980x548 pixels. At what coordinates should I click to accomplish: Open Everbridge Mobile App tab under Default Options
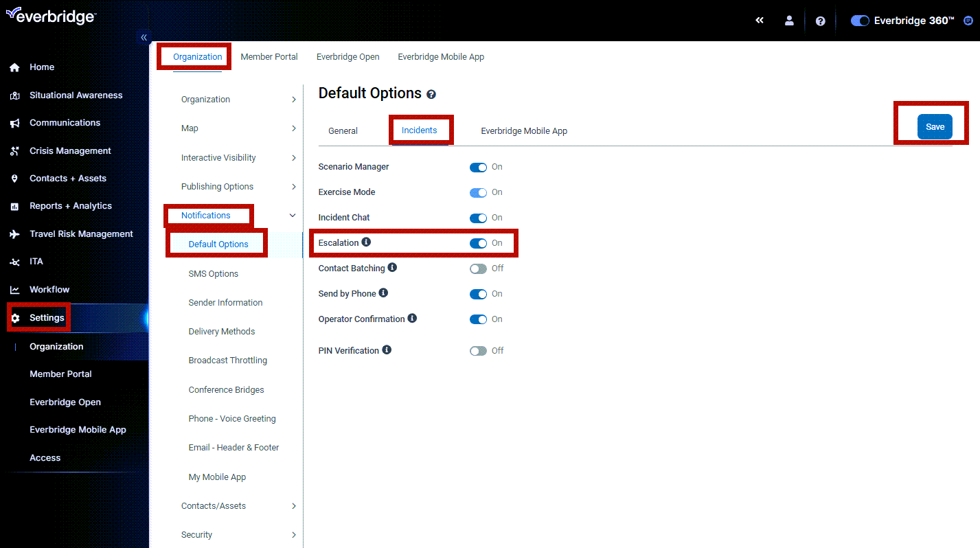point(524,130)
